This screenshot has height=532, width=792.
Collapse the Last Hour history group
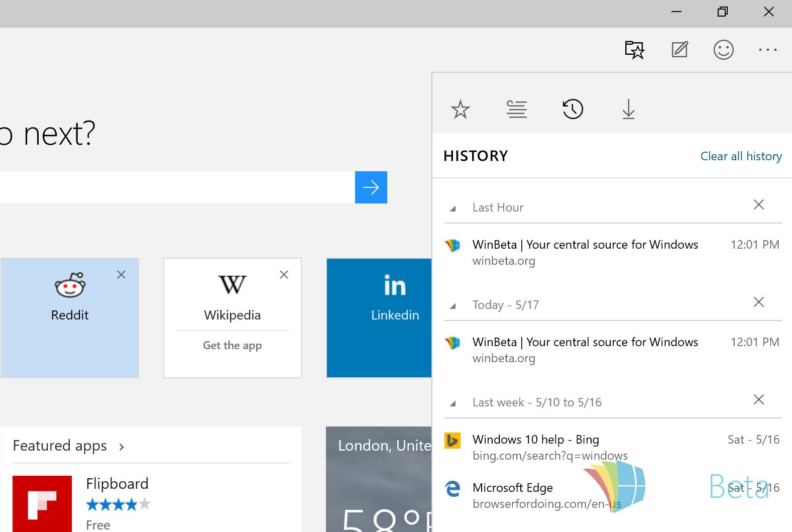click(x=452, y=208)
